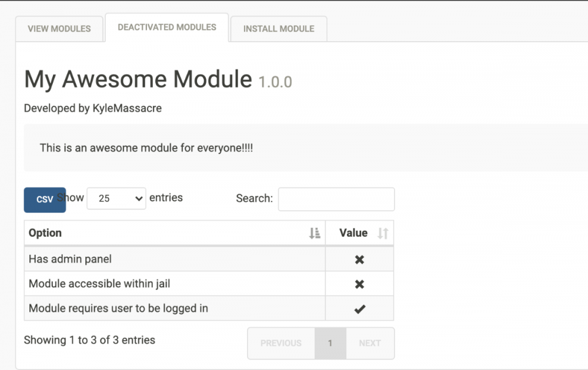Go to the Next page
Screen dimensions: 588x370
coord(370,343)
